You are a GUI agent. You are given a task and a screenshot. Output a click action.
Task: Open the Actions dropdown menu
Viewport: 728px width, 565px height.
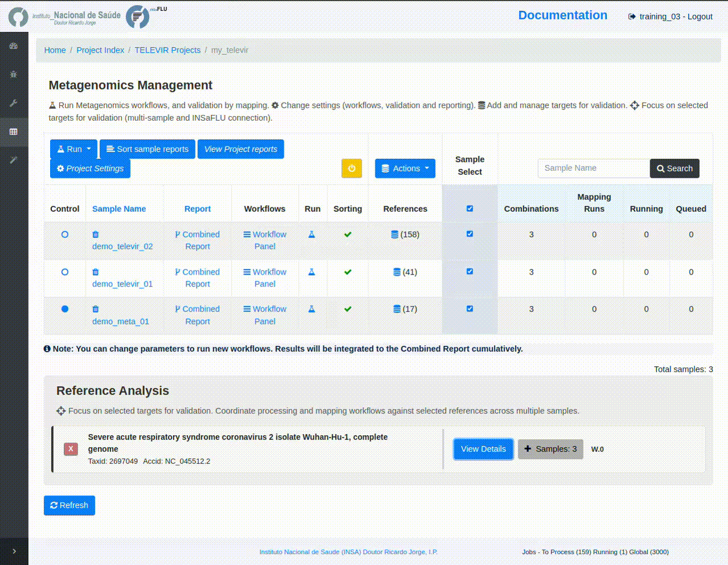pyautogui.click(x=405, y=169)
